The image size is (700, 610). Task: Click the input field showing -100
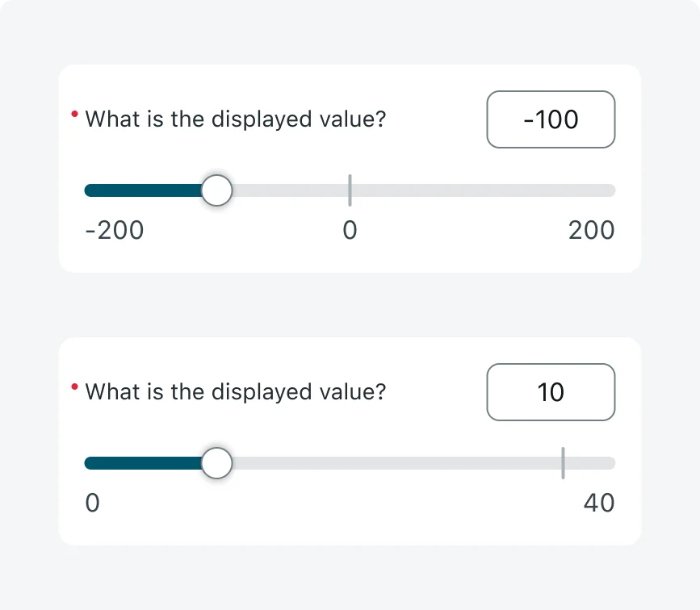[x=551, y=119]
